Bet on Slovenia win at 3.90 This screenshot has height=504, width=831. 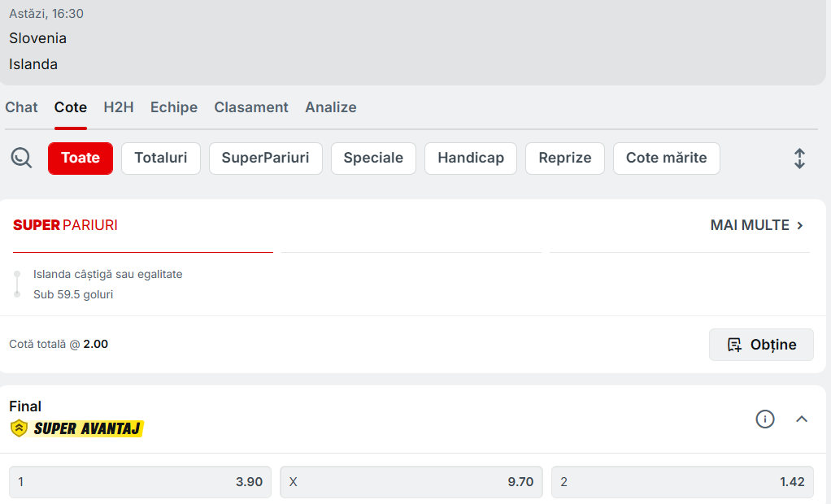[141, 482]
